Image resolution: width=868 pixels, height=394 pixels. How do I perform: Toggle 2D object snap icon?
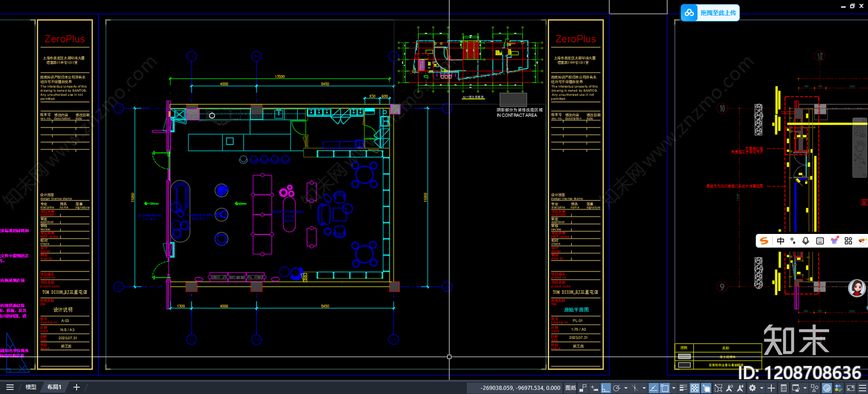coord(665,388)
